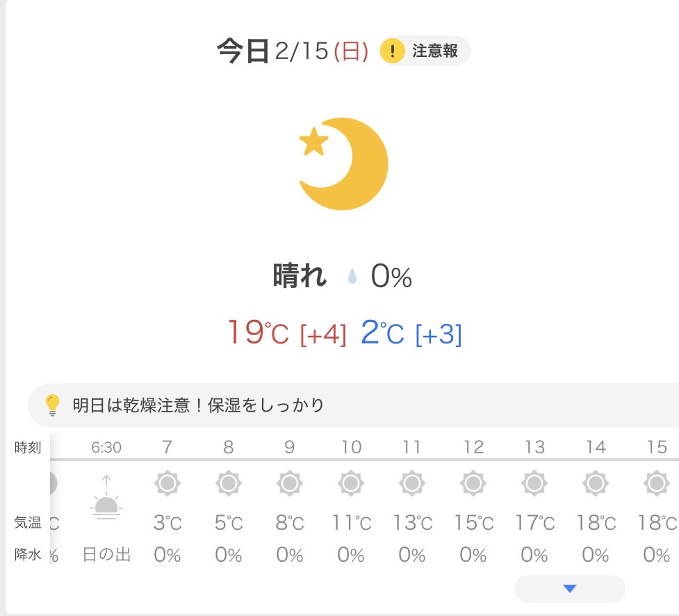Click the sun icon for 12 o'clock
Screen dimensions: 679x616
coord(473,482)
